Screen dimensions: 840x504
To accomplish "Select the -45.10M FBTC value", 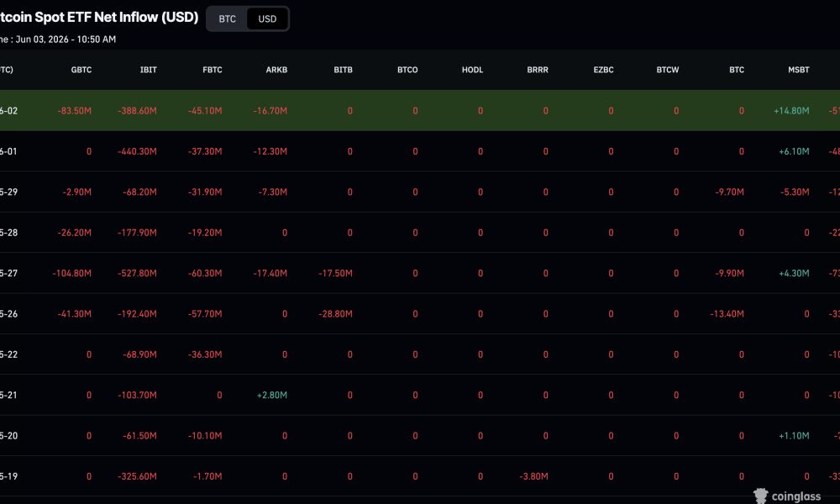I will pyautogui.click(x=205, y=111).
